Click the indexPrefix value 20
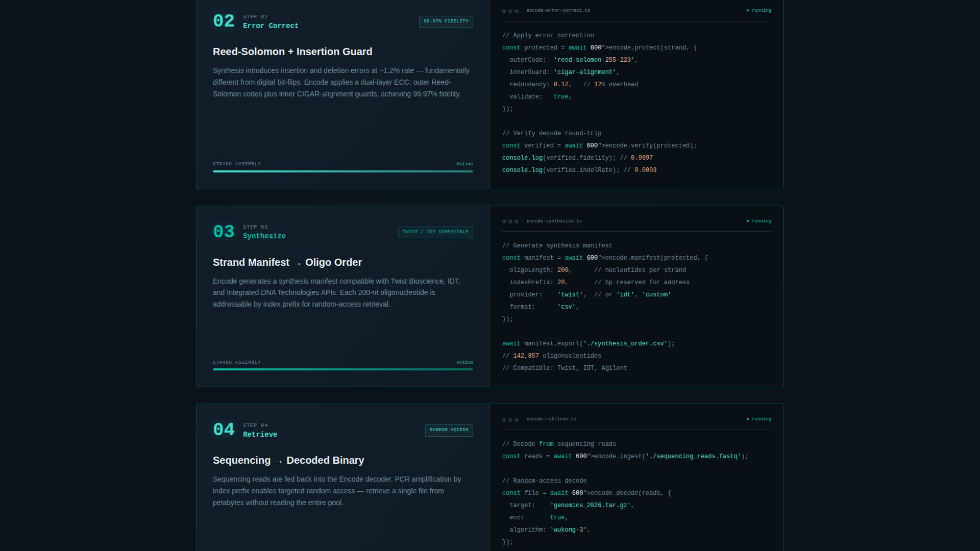The height and width of the screenshot is (551, 980). click(561, 282)
